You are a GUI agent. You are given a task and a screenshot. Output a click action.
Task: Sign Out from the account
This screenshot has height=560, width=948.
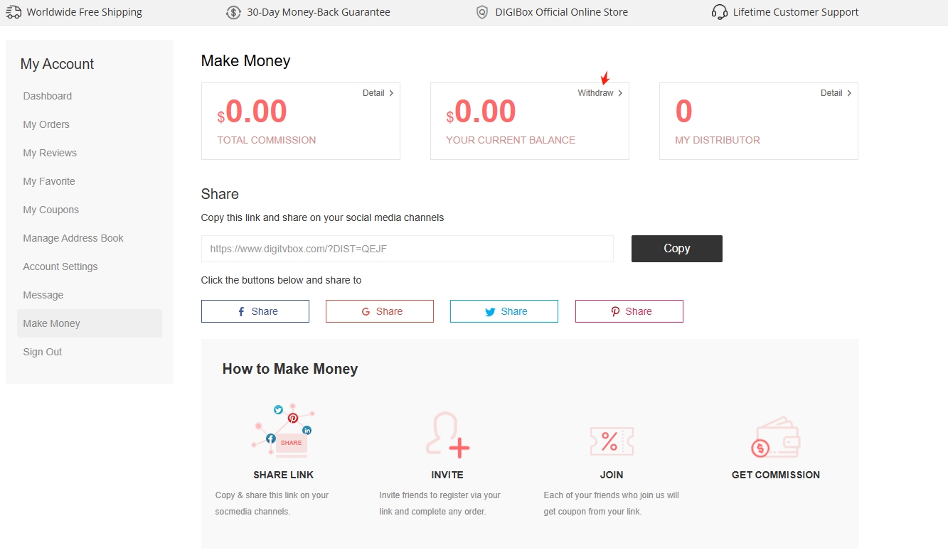click(43, 352)
